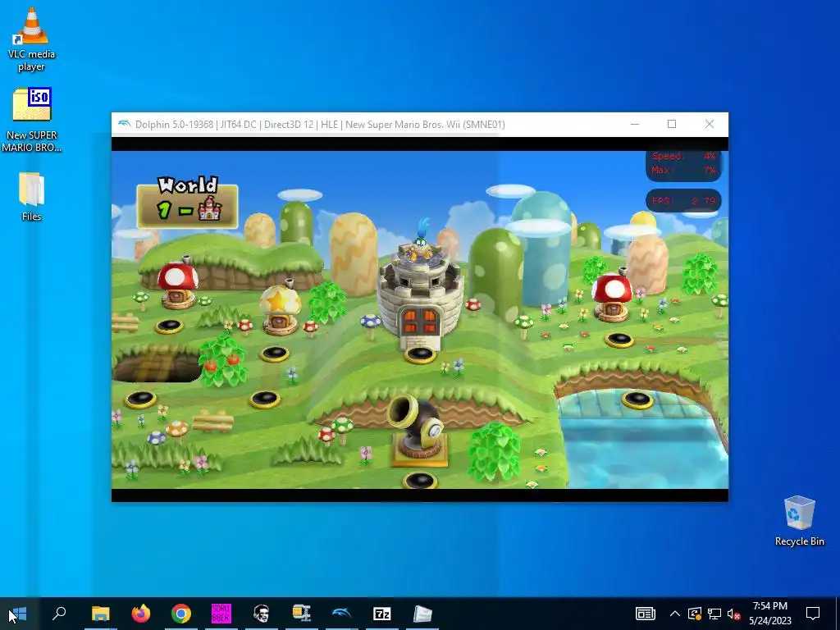Click the Dolphin icon in the title bar
The image size is (840, 630).
(x=125, y=125)
